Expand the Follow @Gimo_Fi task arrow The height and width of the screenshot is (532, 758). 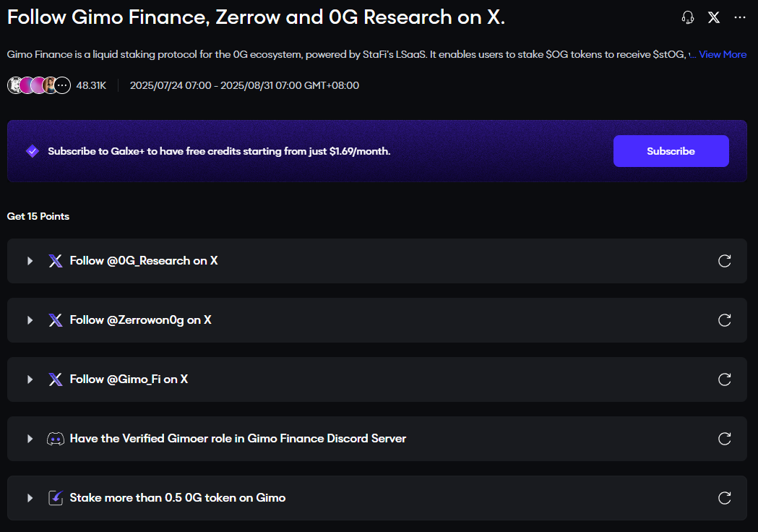pyautogui.click(x=30, y=379)
